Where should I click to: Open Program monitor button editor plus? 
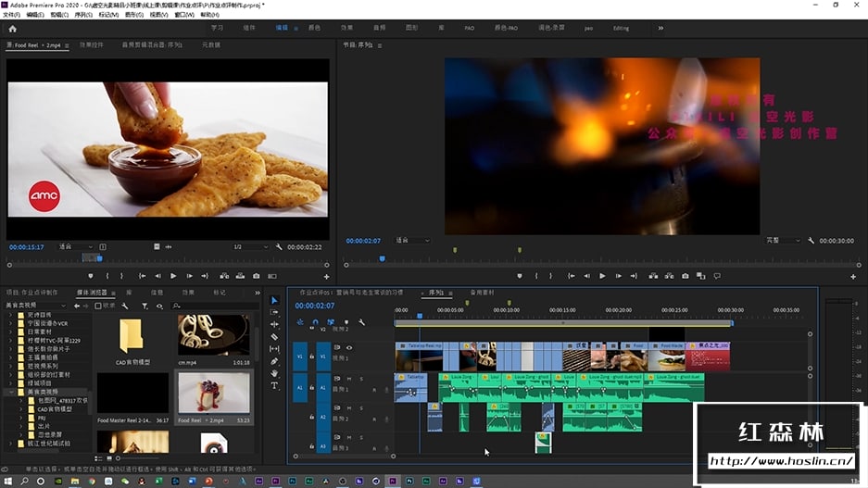pos(853,277)
